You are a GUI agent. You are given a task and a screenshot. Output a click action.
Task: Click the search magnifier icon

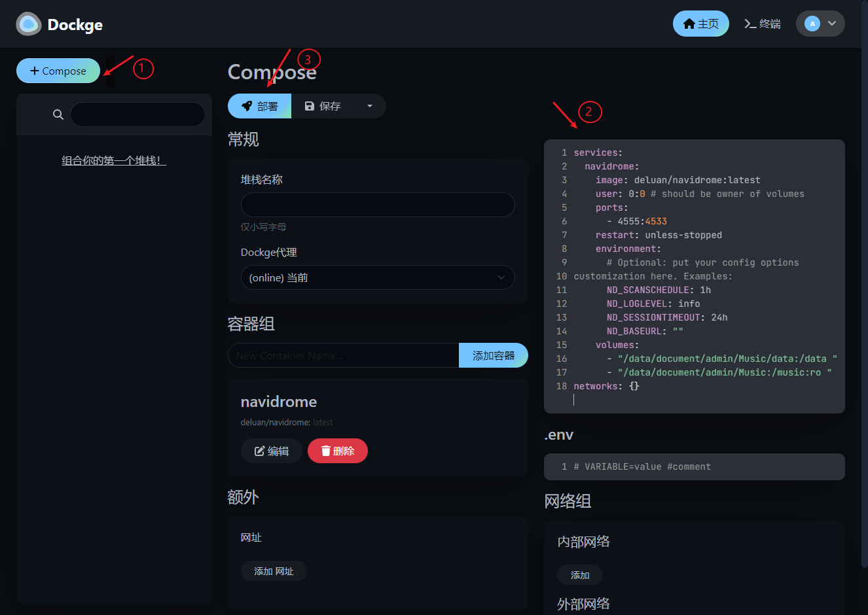pos(58,114)
